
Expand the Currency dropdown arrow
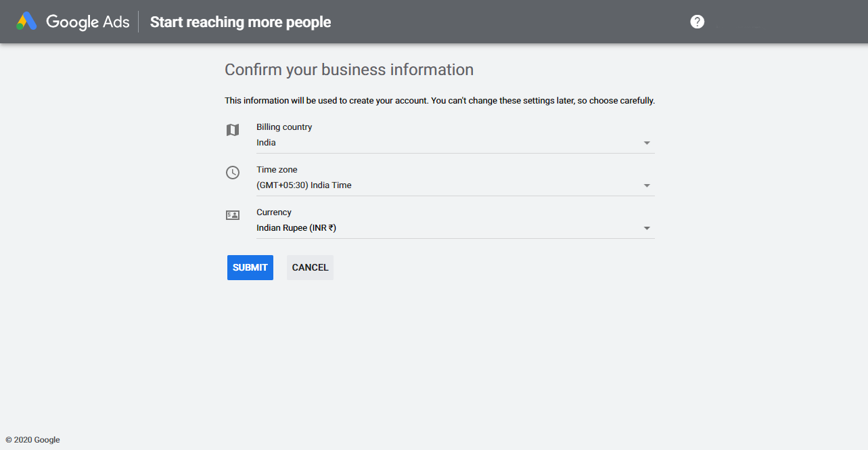point(647,228)
